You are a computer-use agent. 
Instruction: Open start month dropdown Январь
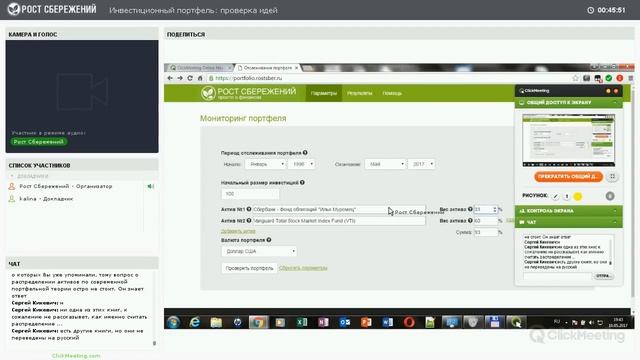pos(265,164)
